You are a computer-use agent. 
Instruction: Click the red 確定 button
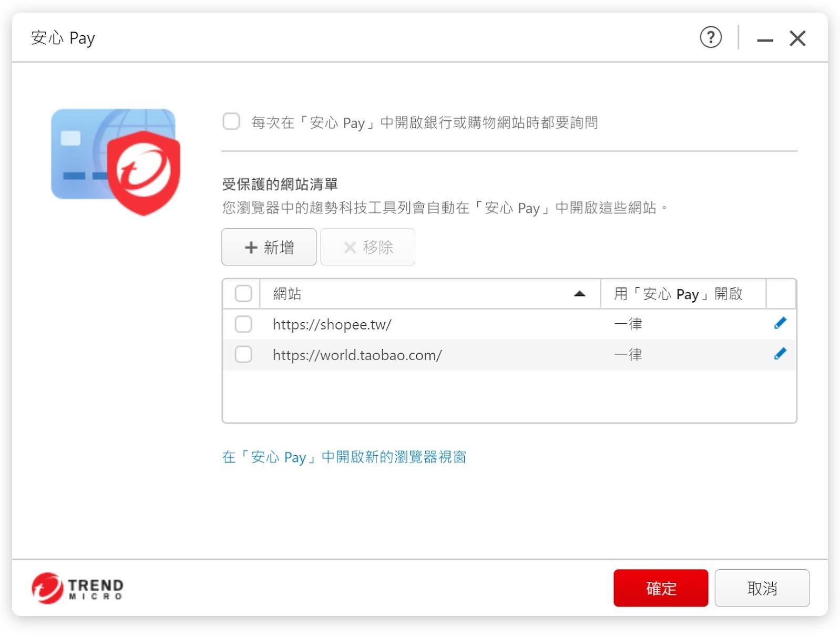661,588
